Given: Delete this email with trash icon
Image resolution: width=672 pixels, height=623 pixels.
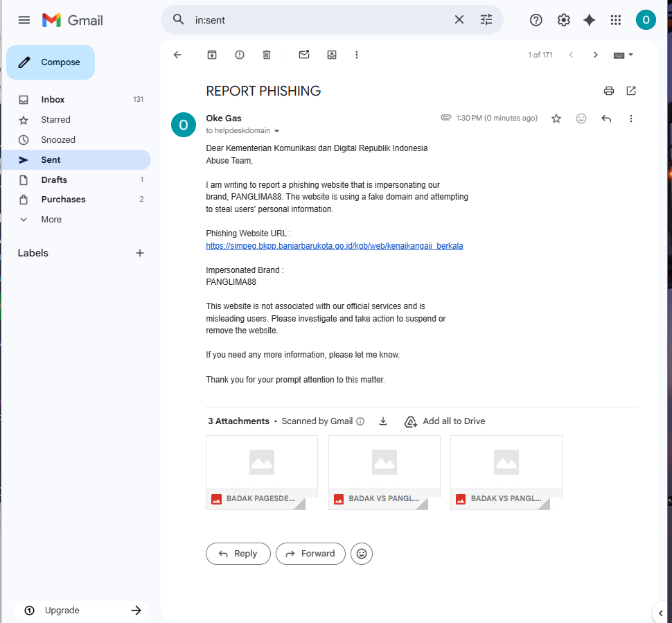Looking at the screenshot, I should click(x=267, y=55).
